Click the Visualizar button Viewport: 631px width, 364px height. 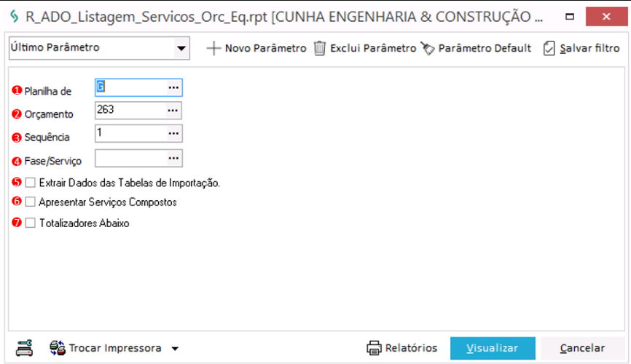[493, 348]
